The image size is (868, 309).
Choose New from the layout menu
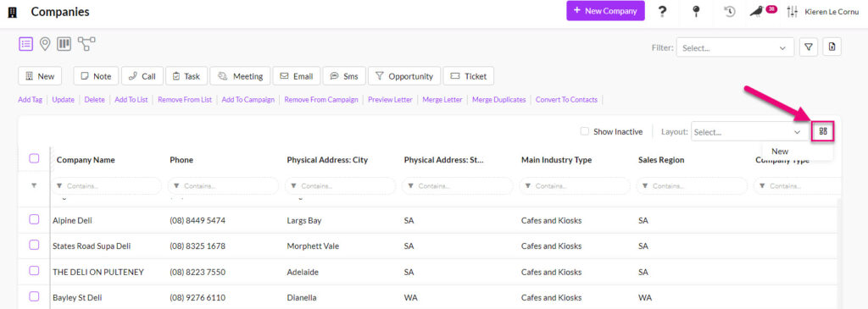click(780, 151)
